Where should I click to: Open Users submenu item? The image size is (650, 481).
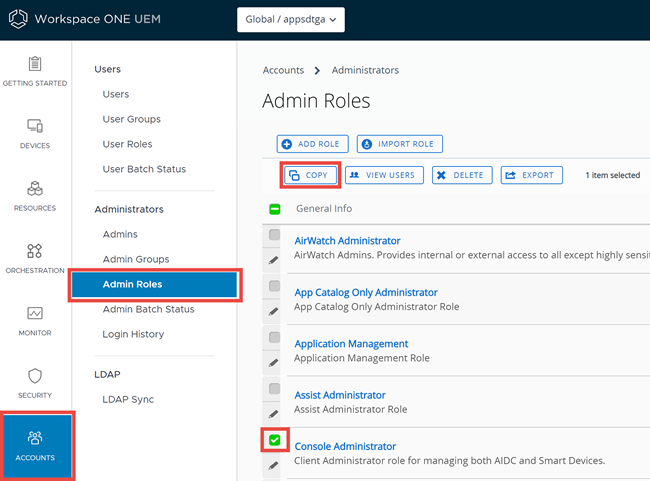pos(116,94)
